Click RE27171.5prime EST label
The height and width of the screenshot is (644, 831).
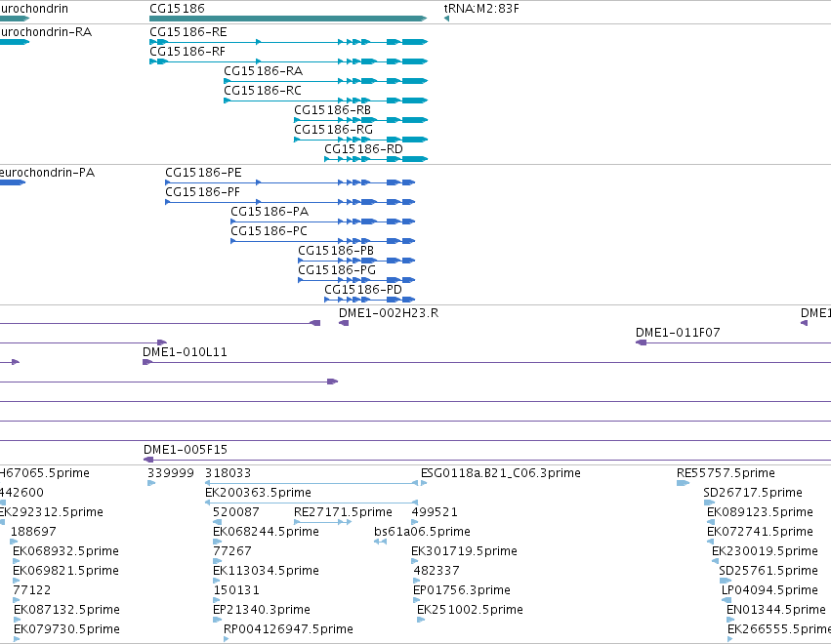coord(343,512)
